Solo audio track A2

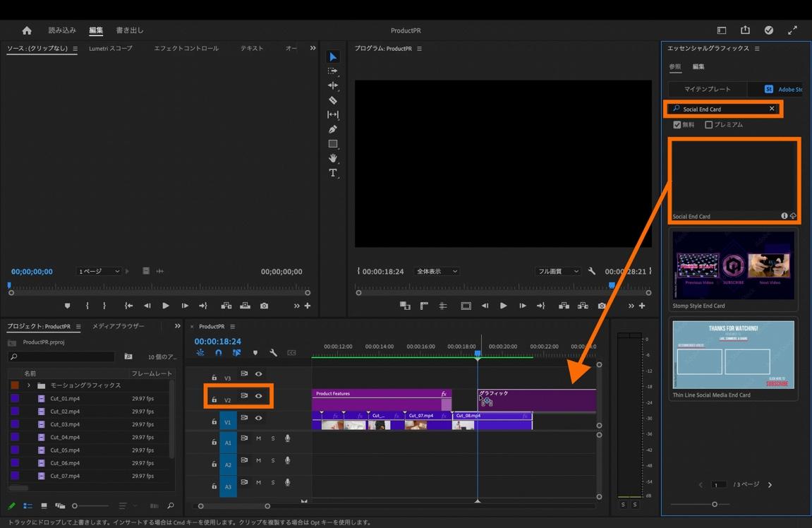coord(273,461)
